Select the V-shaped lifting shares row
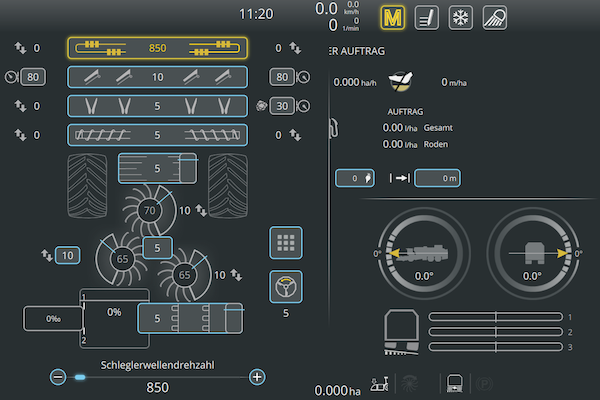The width and height of the screenshot is (600, 400). pyautogui.click(x=157, y=106)
